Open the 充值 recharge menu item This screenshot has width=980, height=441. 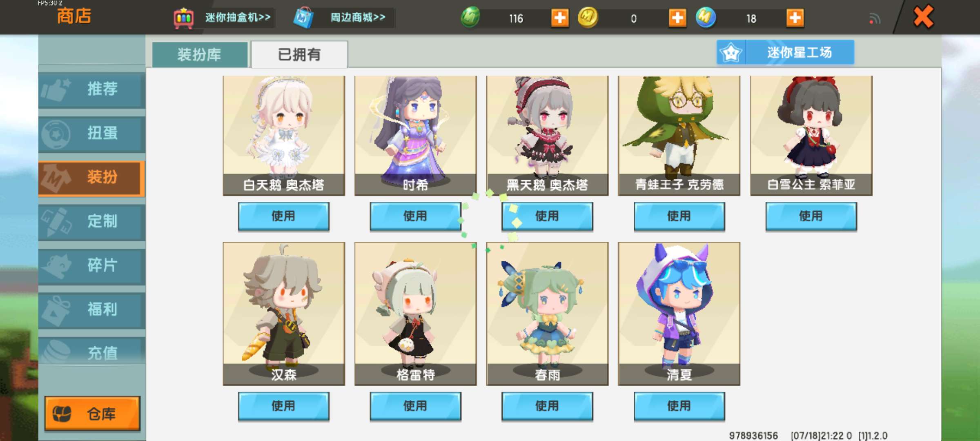coord(92,351)
